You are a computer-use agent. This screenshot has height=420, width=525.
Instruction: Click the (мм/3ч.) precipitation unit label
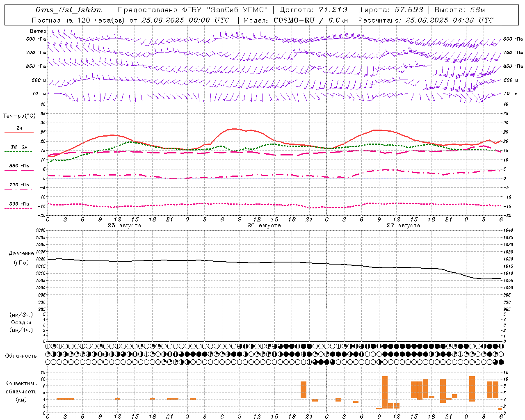click(x=21, y=315)
